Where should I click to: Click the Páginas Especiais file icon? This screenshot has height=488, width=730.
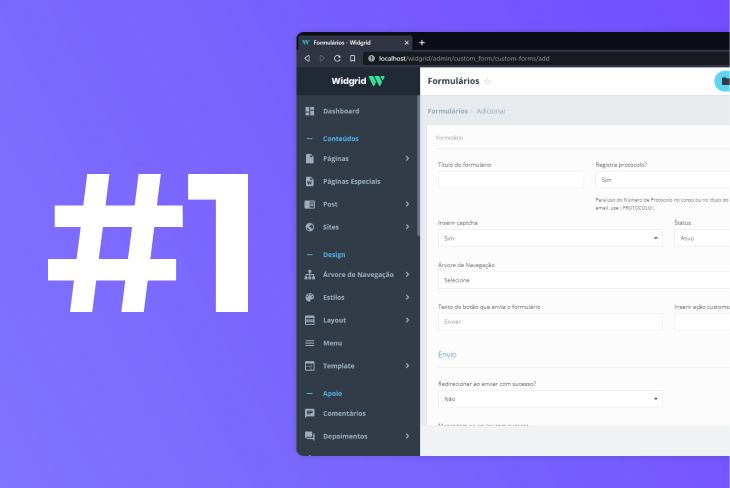(310, 181)
